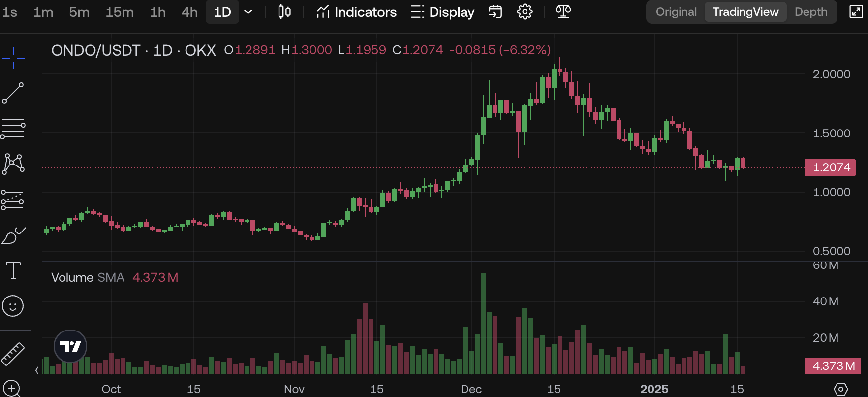Image resolution: width=868 pixels, height=397 pixels.
Task: Select the 4h timeframe
Action: (189, 12)
